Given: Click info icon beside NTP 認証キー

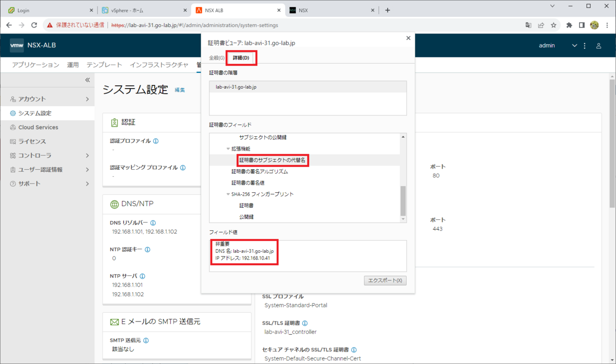Looking at the screenshot, I should (147, 250).
